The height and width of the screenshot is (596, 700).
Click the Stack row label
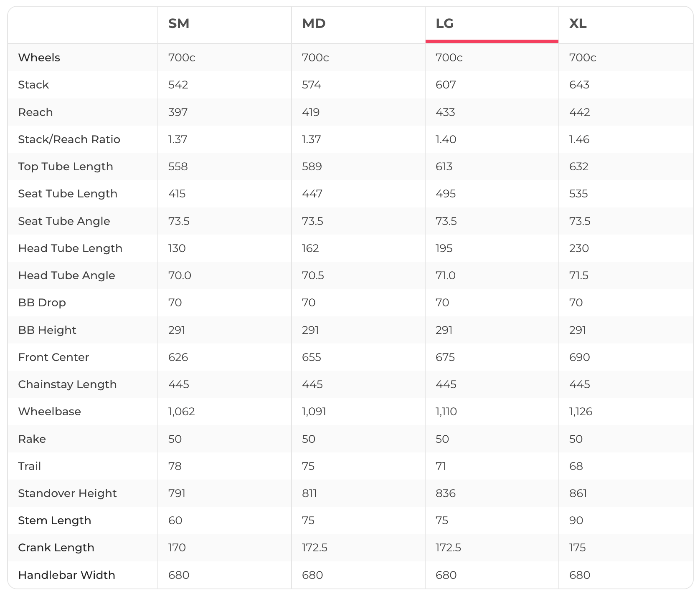coord(33,85)
